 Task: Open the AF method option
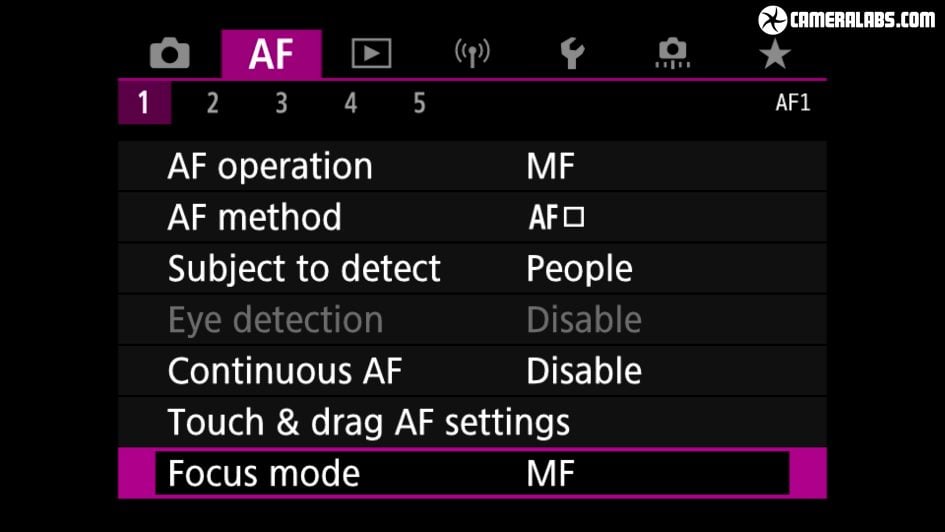pos(472,217)
